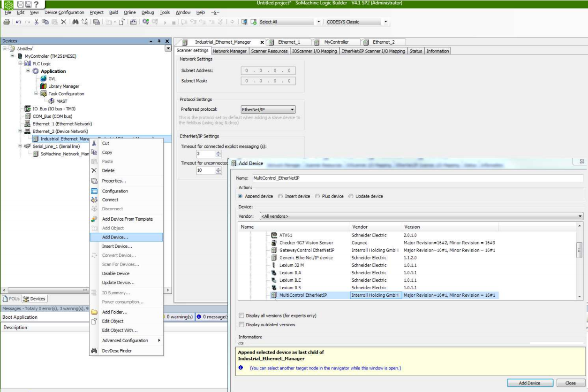Click the Undo toolbar icon
588x392 pixels.
coord(18,22)
